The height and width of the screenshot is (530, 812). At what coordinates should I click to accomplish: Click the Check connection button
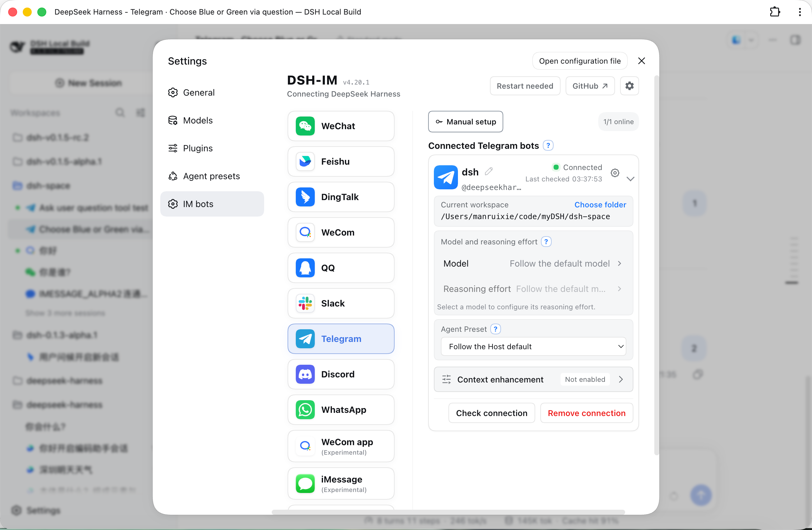point(492,413)
